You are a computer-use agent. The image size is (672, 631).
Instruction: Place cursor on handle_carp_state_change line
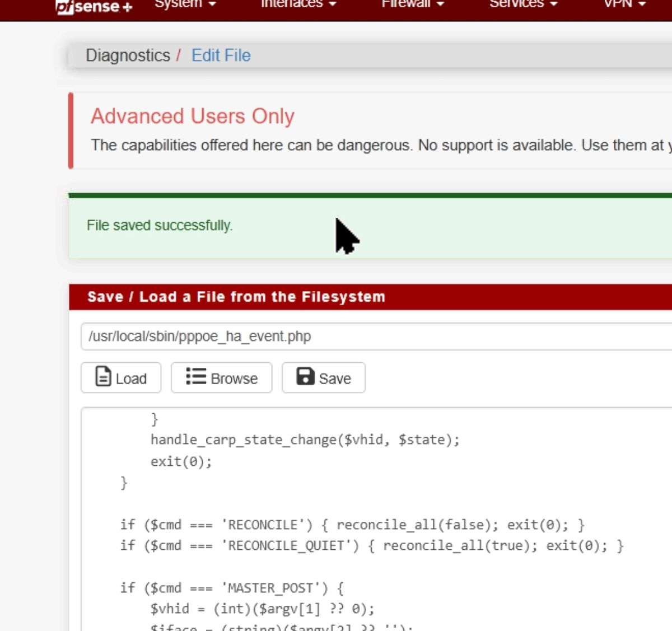coord(305,440)
